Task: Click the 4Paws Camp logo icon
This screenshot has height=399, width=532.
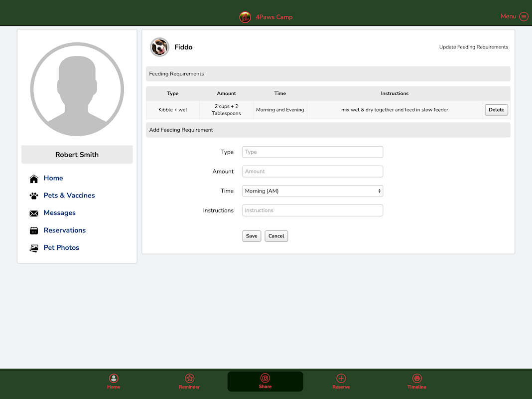Action: coord(245,17)
